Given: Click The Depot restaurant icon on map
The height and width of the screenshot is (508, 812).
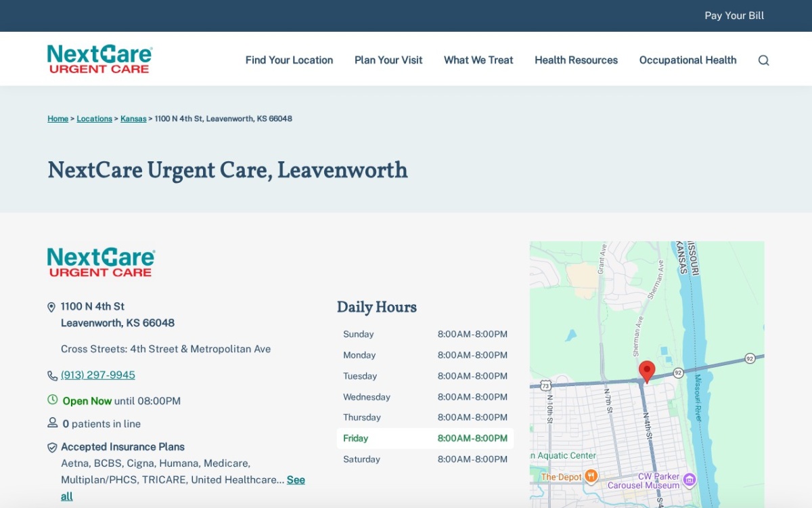Looking at the screenshot, I should [x=591, y=476].
